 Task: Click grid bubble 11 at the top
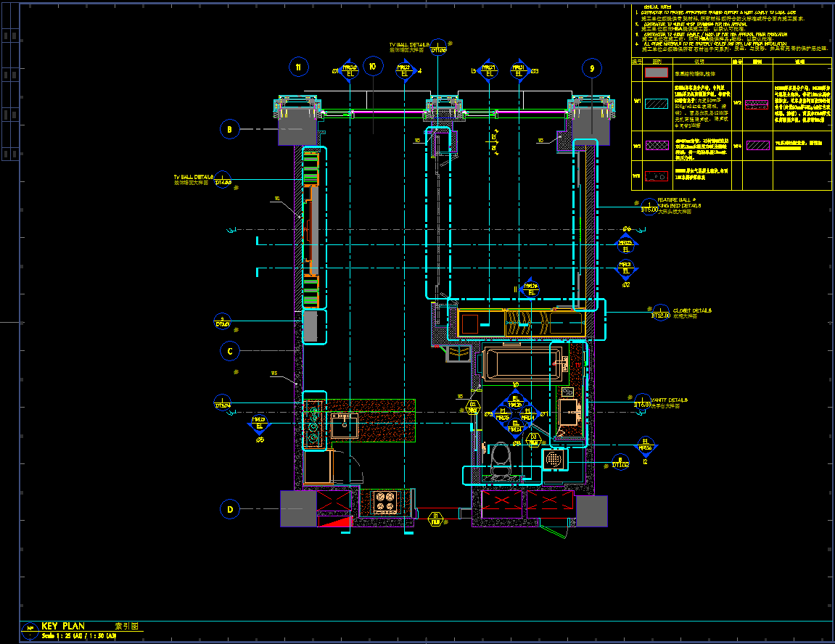coord(298,67)
